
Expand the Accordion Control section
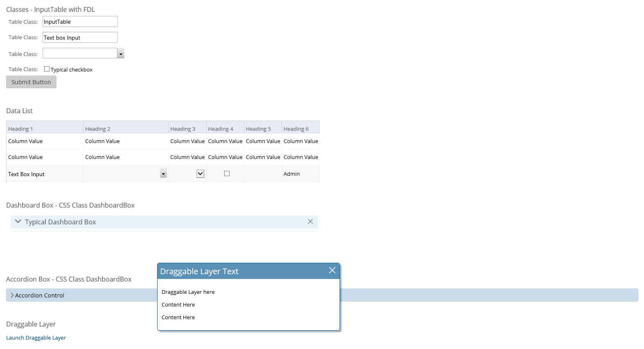12,295
